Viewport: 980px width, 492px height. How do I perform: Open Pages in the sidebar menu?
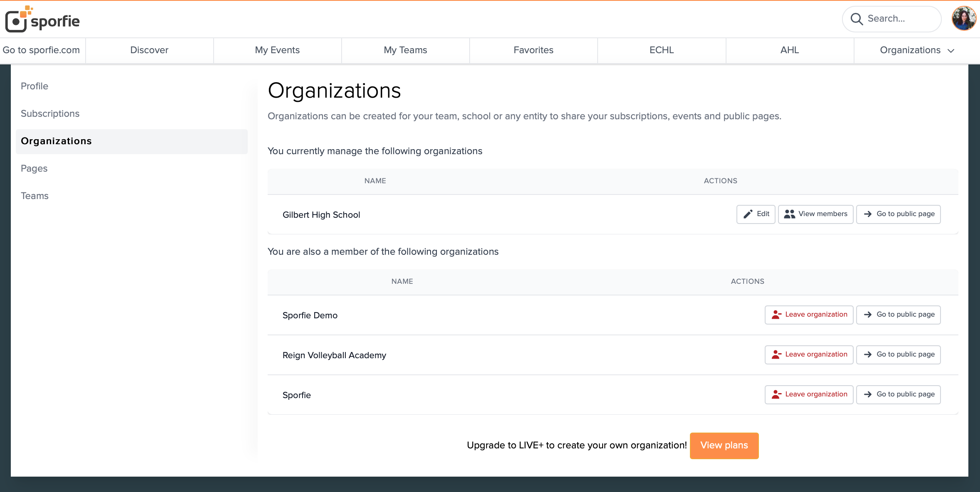point(34,168)
